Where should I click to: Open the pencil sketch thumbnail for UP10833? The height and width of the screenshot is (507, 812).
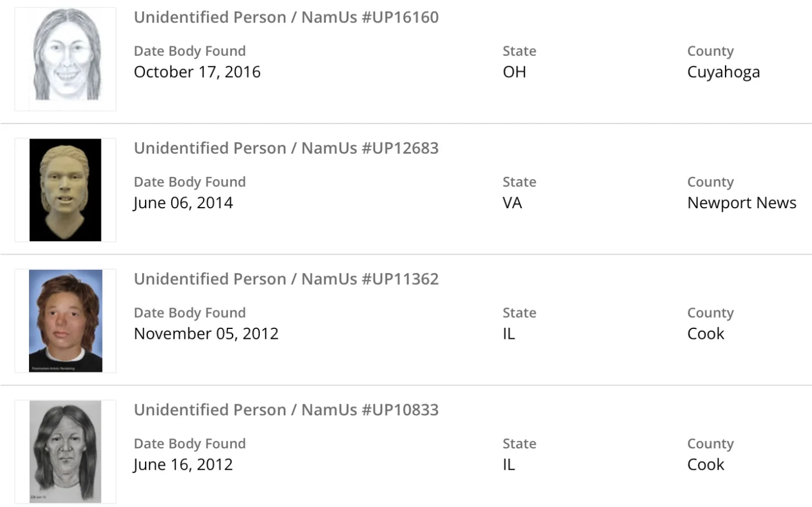point(66,451)
